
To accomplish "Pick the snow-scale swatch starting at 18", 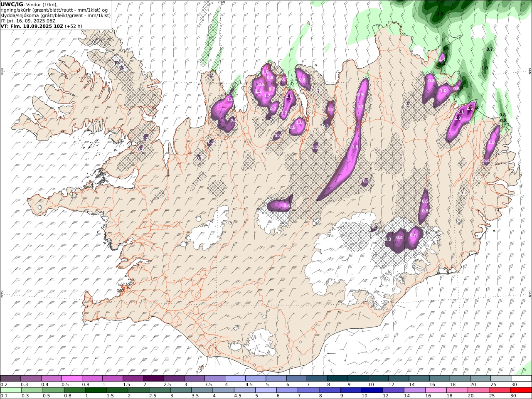I will coord(459,378).
